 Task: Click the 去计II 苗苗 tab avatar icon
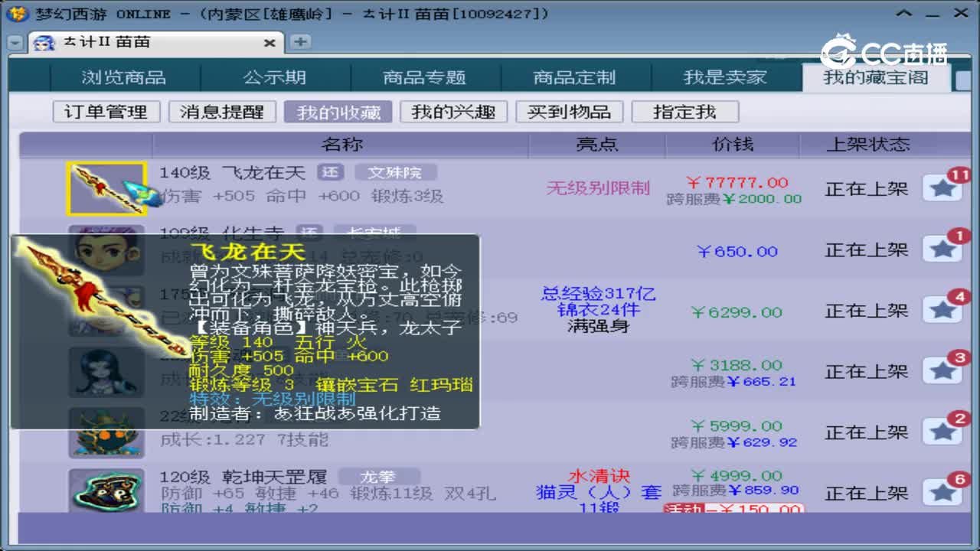[44, 43]
